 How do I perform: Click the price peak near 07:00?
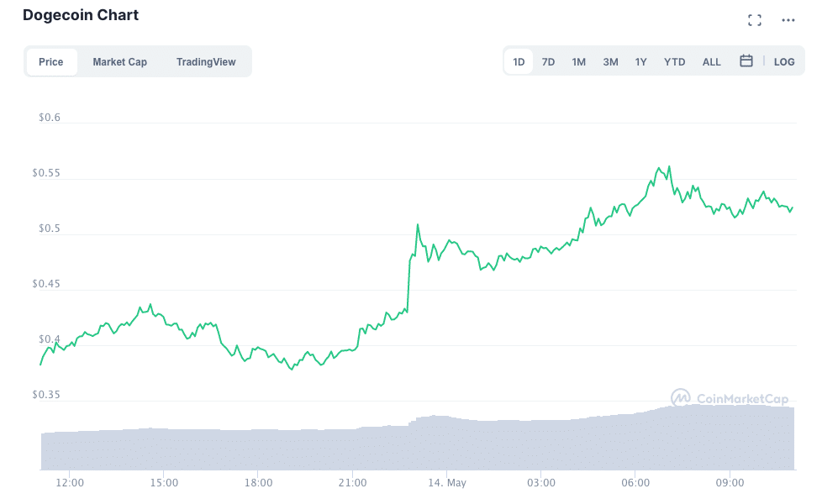tap(669, 167)
